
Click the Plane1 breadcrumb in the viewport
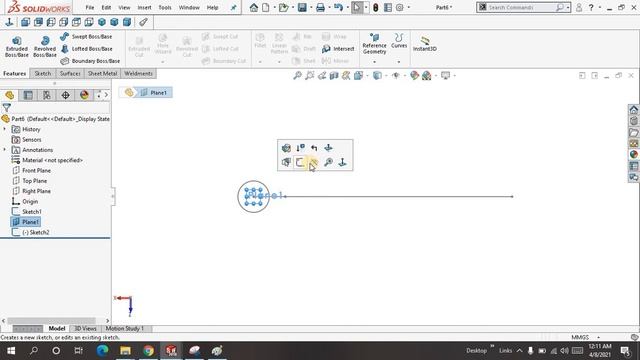[154, 93]
